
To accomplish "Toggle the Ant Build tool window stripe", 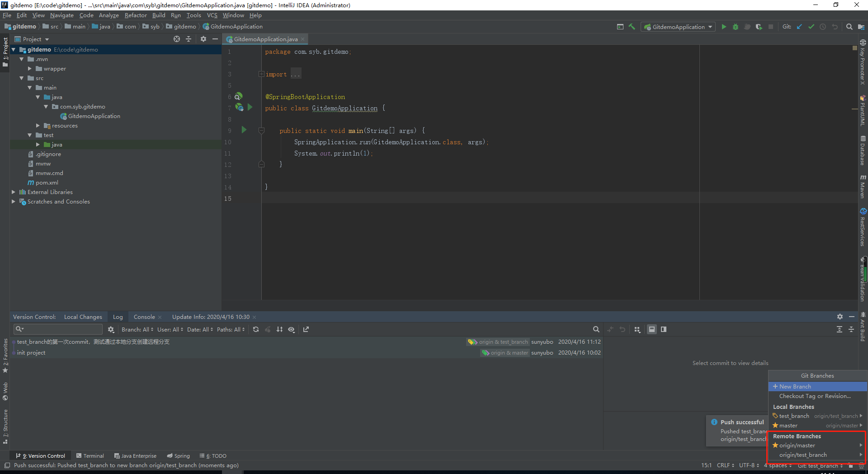I will [863, 327].
